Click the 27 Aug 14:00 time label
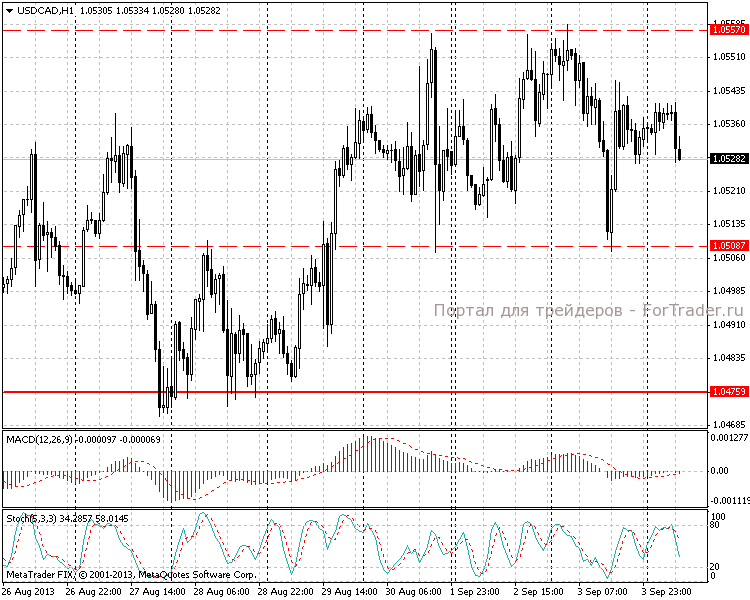 [157, 592]
